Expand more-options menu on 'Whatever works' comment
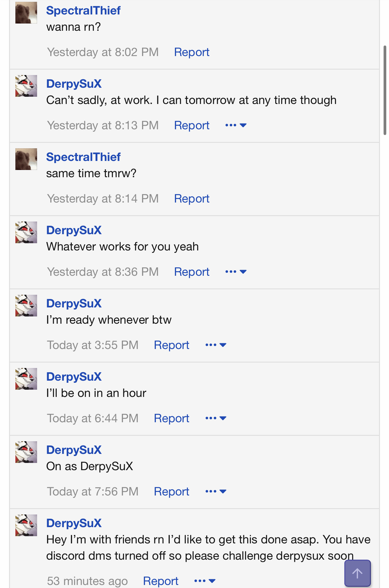This screenshot has width=389, height=588. click(236, 272)
